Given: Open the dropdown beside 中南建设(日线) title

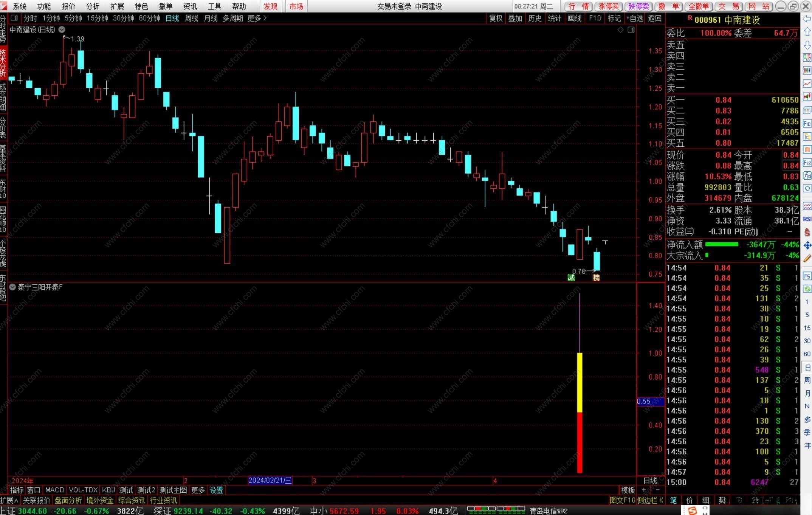Looking at the screenshot, I should [x=62, y=29].
